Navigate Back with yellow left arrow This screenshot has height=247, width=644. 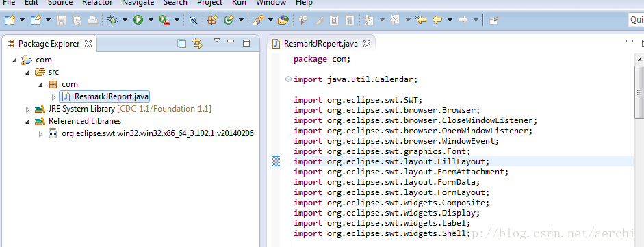437,20
